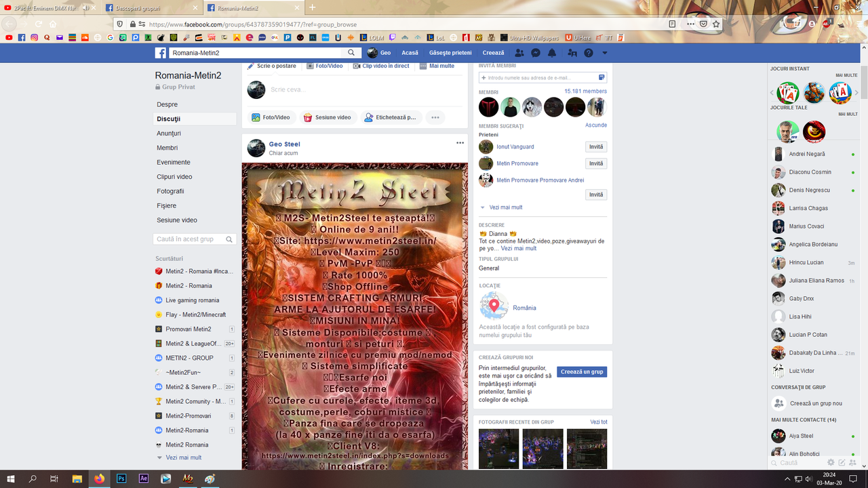
Task: Start a Sesiune video from composer
Action: [328, 117]
